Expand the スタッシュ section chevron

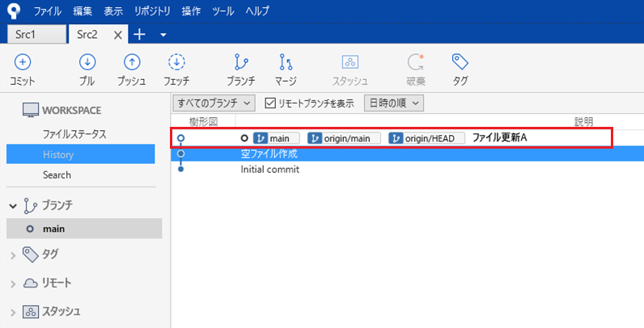point(13,313)
